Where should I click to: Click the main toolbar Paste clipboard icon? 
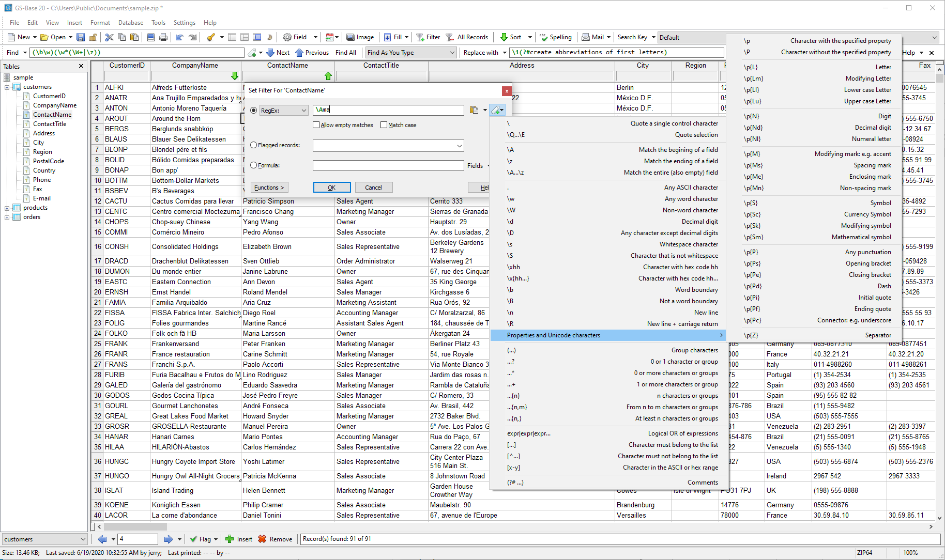click(x=134, y=37)
